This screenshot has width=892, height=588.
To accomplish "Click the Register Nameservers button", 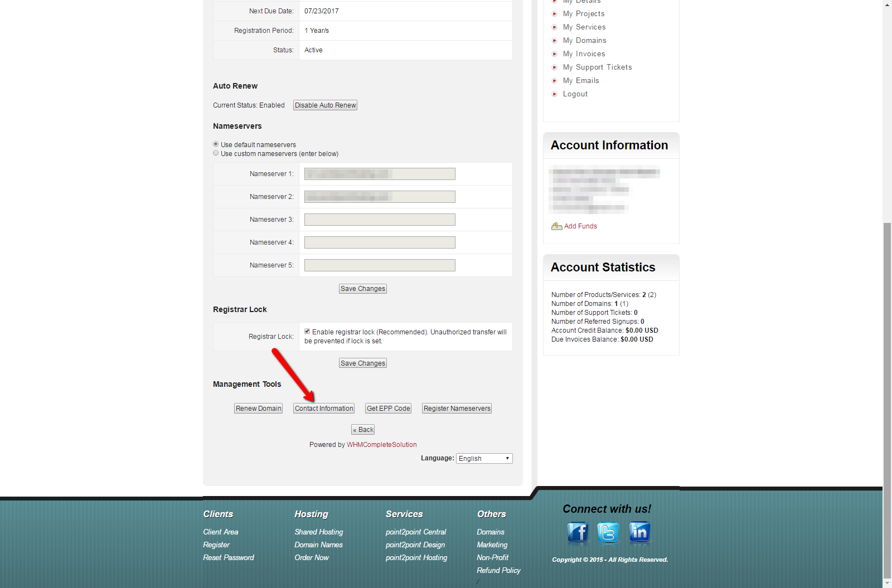I will point(457,409).
